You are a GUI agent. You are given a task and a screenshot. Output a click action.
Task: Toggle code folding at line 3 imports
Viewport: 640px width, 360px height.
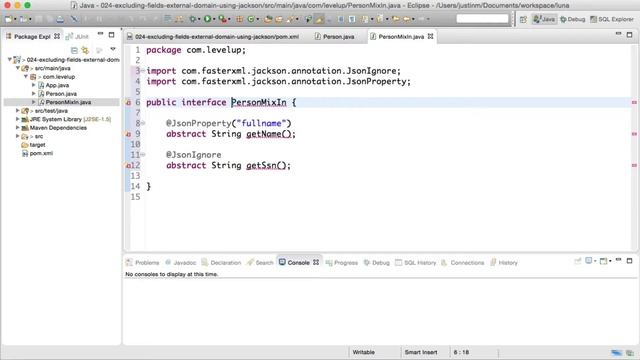(143, 71)
